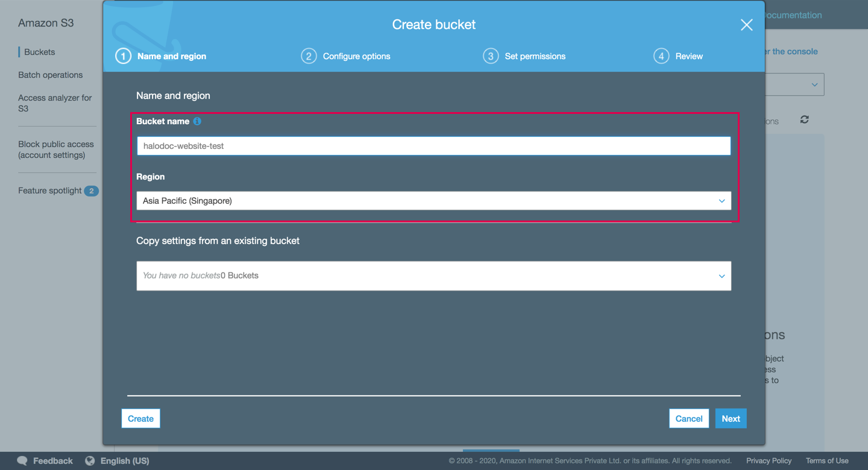Click the step 1 circle icon
Image resolution: width=868 pixels, height=470 pixels.
(x=123, y=56)
